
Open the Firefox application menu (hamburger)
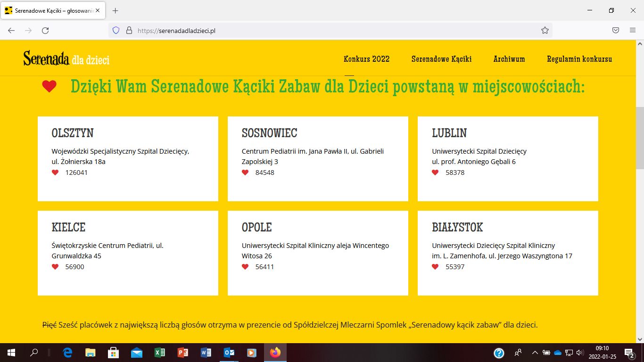click(633, 30)
